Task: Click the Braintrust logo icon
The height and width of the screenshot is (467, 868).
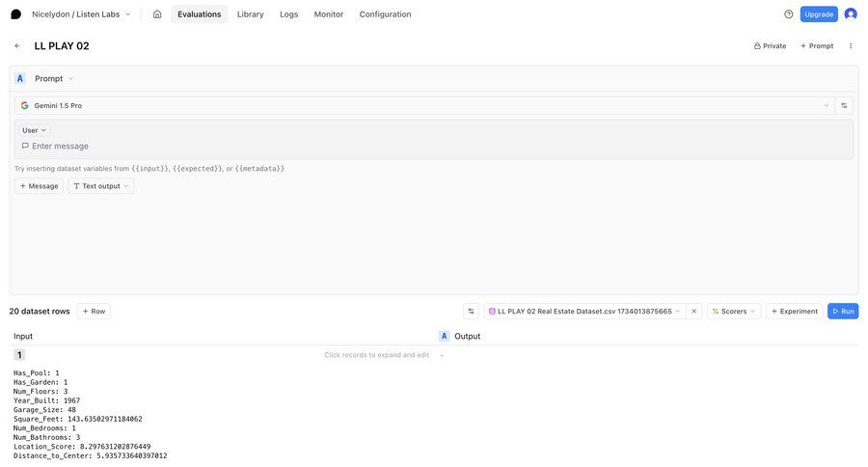Action: point(15,14)
